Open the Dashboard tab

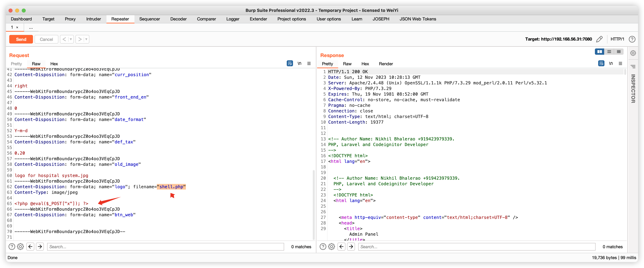(x=21, y=19)
